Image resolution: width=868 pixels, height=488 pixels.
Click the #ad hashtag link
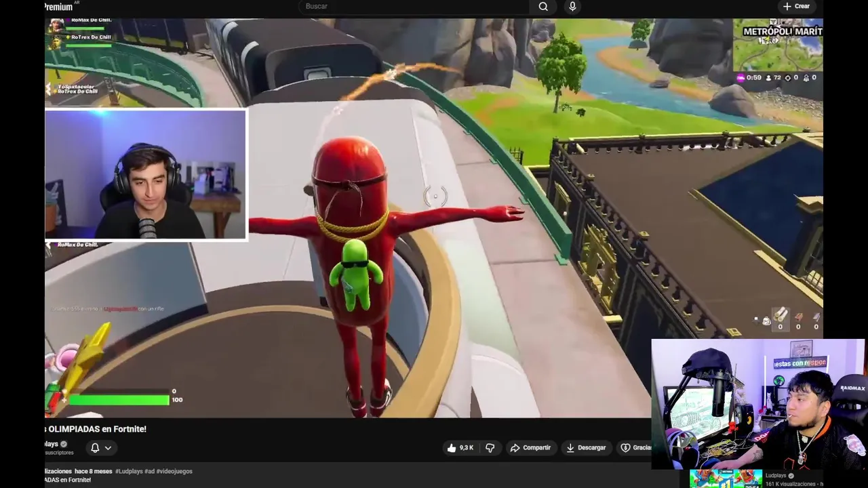149,471
